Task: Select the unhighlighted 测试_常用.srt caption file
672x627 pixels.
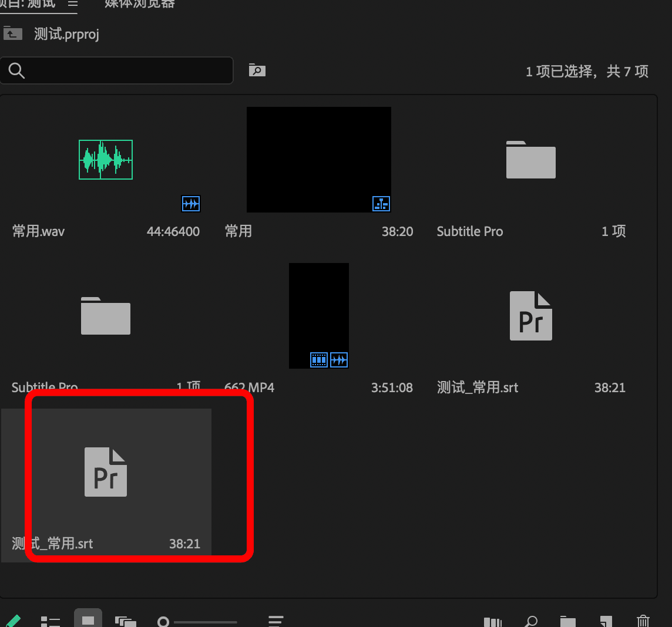Action: 531,316
